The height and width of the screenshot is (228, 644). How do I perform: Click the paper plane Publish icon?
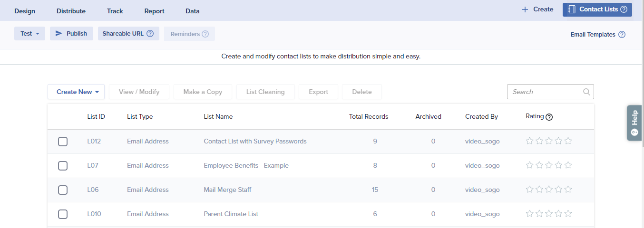(59, 34)
